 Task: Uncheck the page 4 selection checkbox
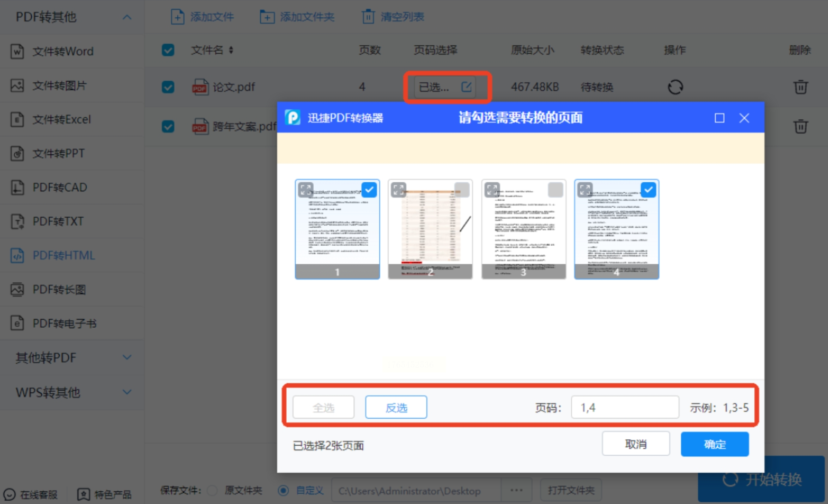[648, 190]
